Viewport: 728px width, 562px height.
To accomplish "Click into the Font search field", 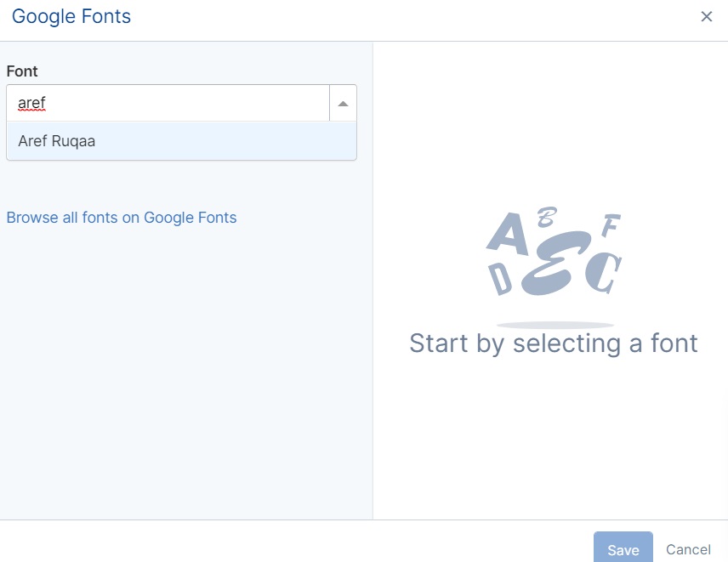I will click(x=168, y=103).
